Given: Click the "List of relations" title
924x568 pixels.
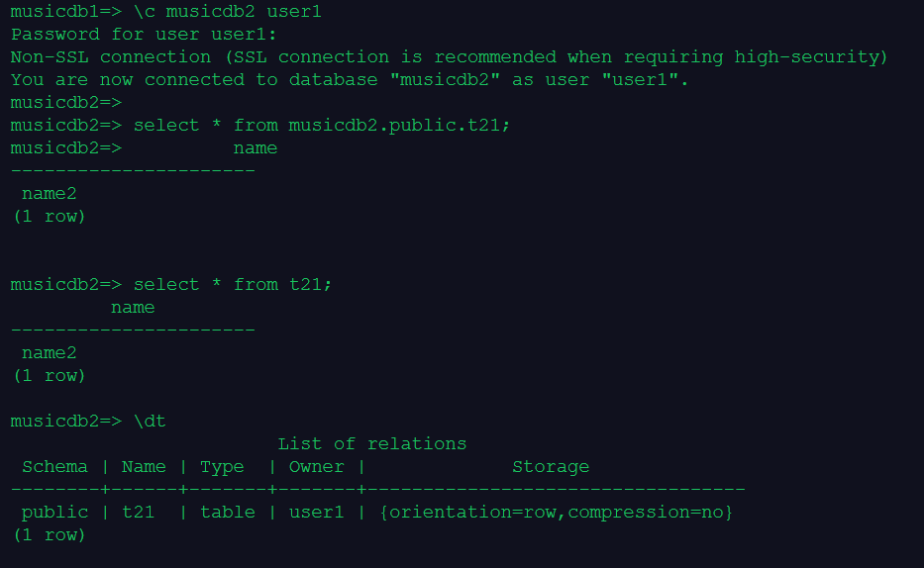Looking at the screenshot, I should click(x=371, y=444).
